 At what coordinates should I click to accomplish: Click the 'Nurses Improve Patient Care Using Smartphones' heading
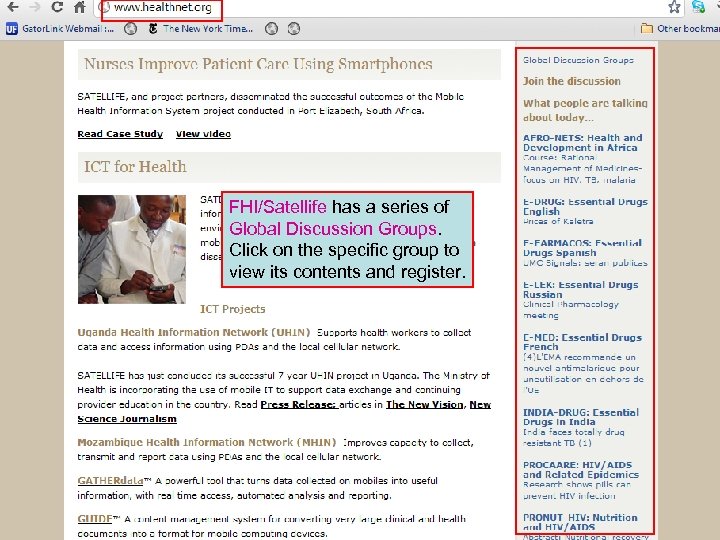[x=258, y=64]
